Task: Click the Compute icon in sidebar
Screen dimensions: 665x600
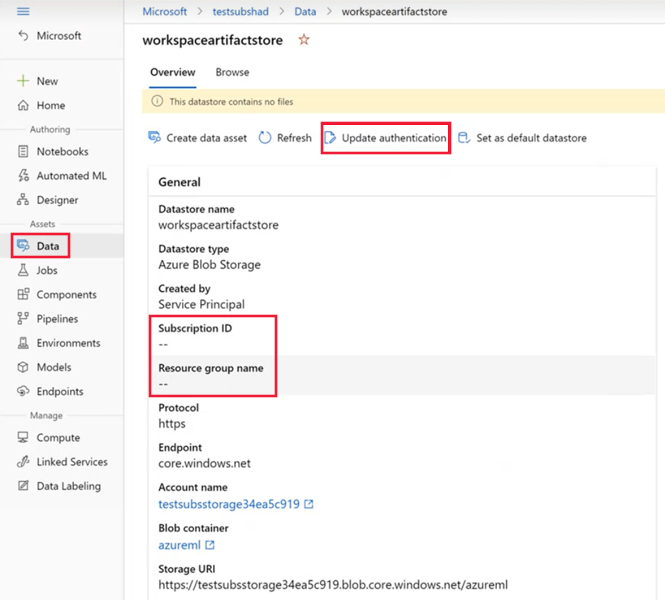Action: coord(23,438)
